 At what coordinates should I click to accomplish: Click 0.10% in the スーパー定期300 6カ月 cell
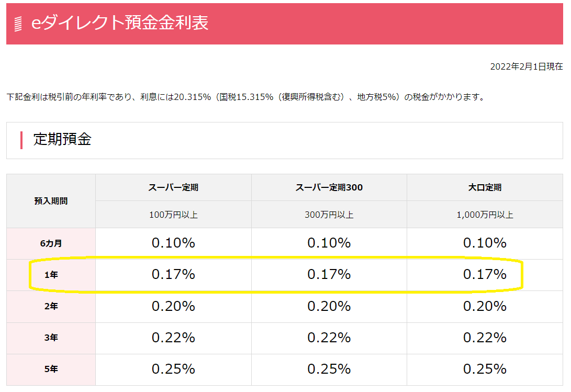coord(329,243)
